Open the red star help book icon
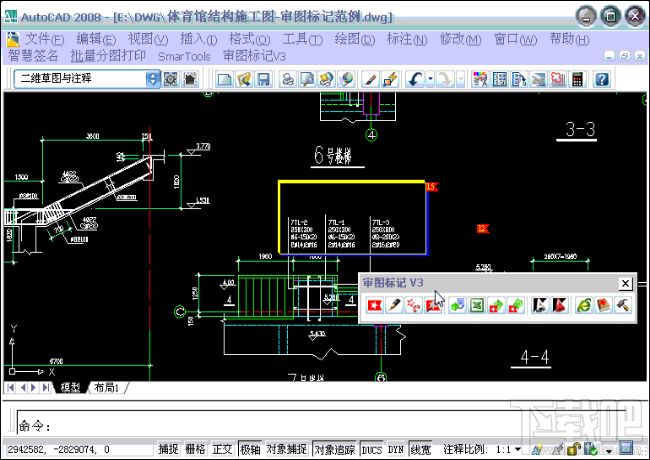The image size is (650, 460). pyautogui.click(x=604, y=305)
